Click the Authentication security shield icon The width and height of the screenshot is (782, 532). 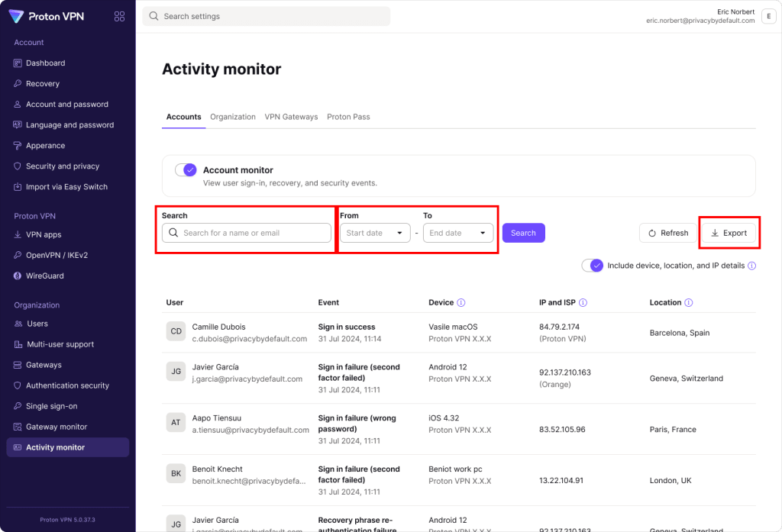[x=18, y=385]
